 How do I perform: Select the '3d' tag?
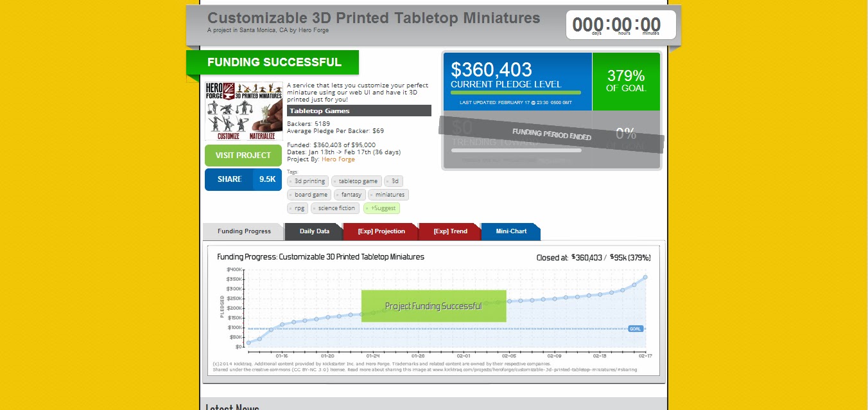(394, 181)
